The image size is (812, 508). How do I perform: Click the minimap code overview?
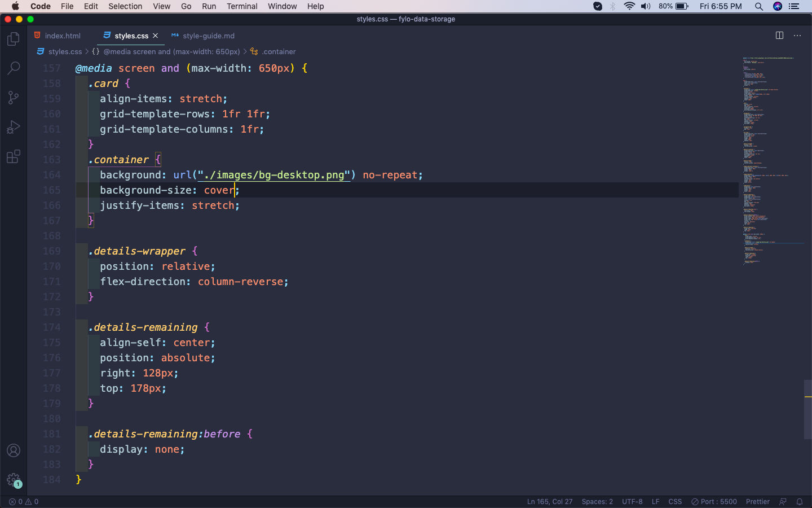click(771, 161)
